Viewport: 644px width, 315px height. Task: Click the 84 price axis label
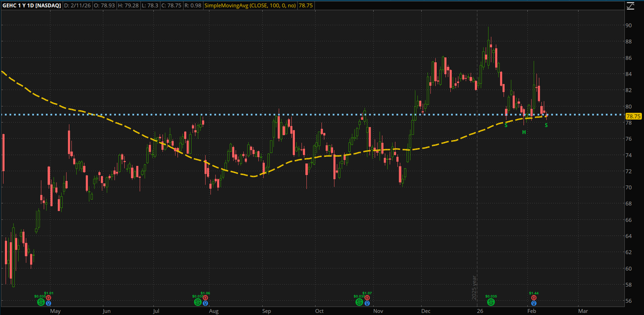[628, 74]
